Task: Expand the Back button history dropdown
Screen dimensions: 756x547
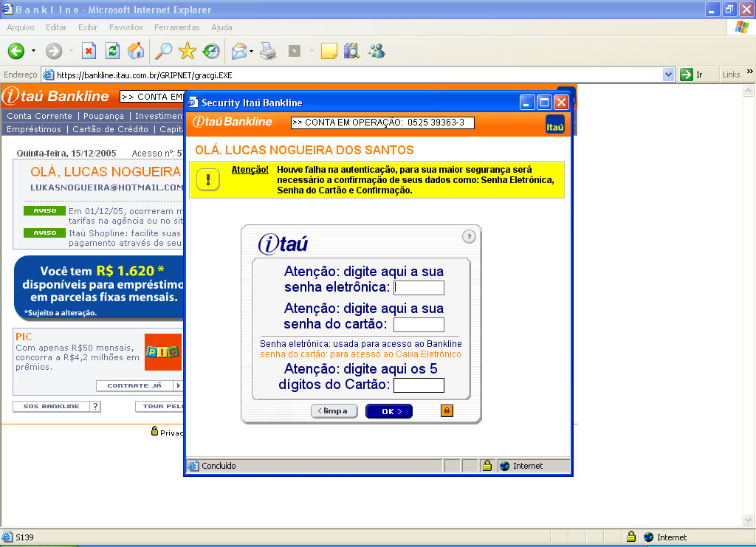Action: pyautogui.click(x=33, y=51)
